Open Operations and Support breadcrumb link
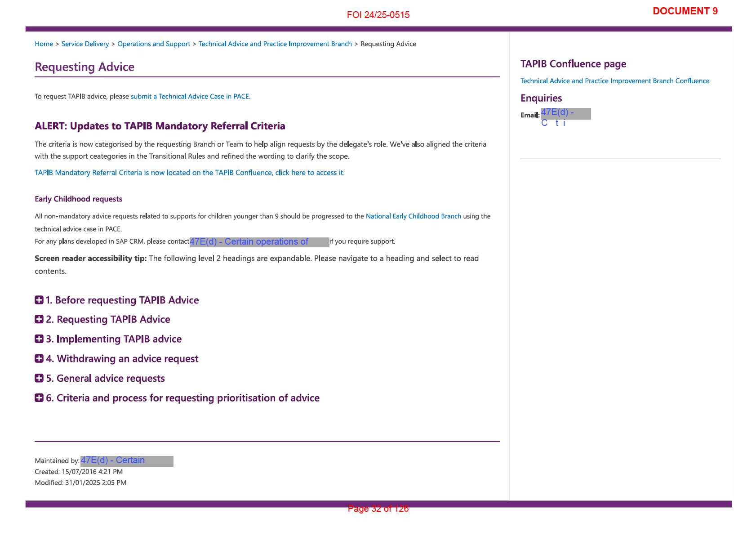756x536 pixels. pyautogui.click(x=154, y=44)
